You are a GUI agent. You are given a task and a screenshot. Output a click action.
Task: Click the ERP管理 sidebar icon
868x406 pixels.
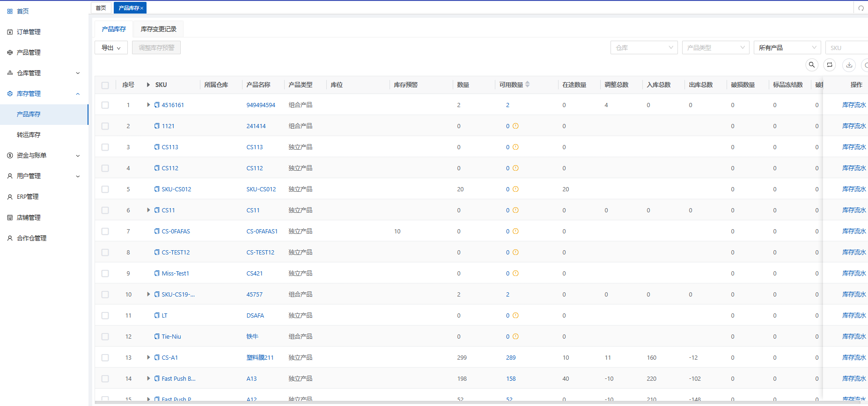click(x=10, y=197)
